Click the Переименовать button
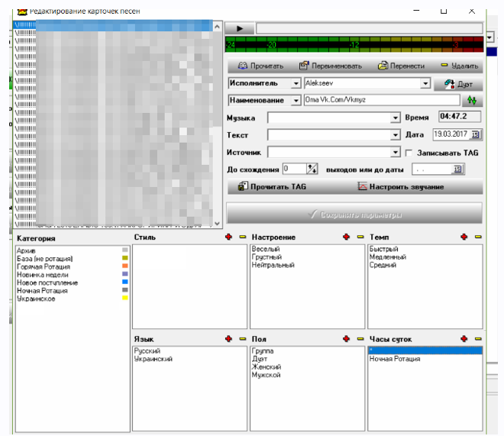 coord(331,66)
